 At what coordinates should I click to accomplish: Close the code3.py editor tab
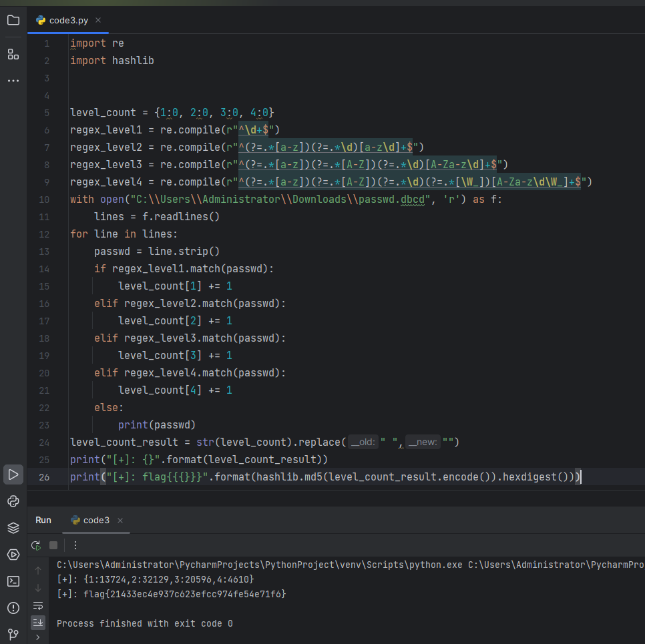coord(98,20)
